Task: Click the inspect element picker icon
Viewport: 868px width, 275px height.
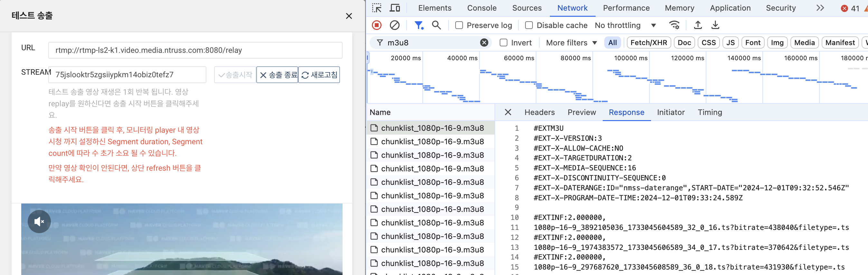Action: (x=377, y=8)
